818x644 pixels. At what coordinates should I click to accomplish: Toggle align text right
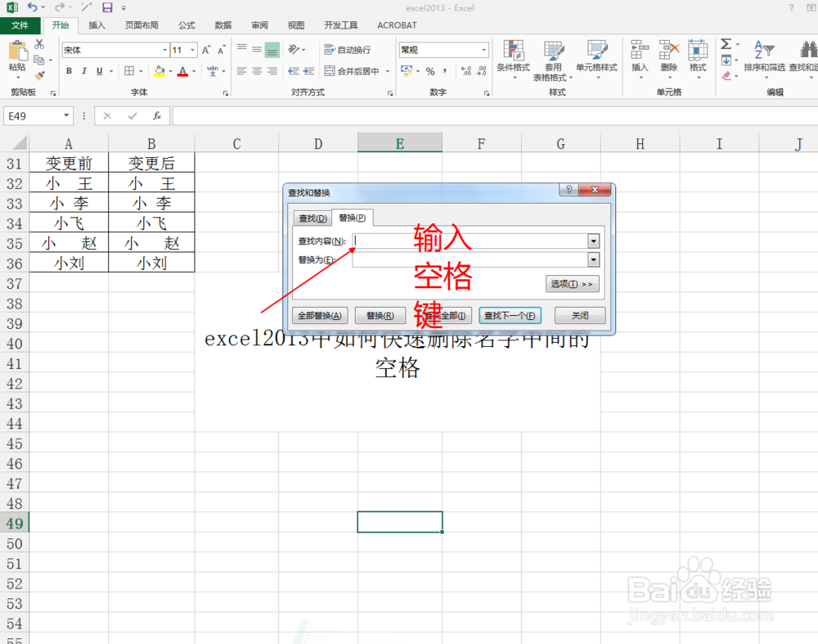272,71
